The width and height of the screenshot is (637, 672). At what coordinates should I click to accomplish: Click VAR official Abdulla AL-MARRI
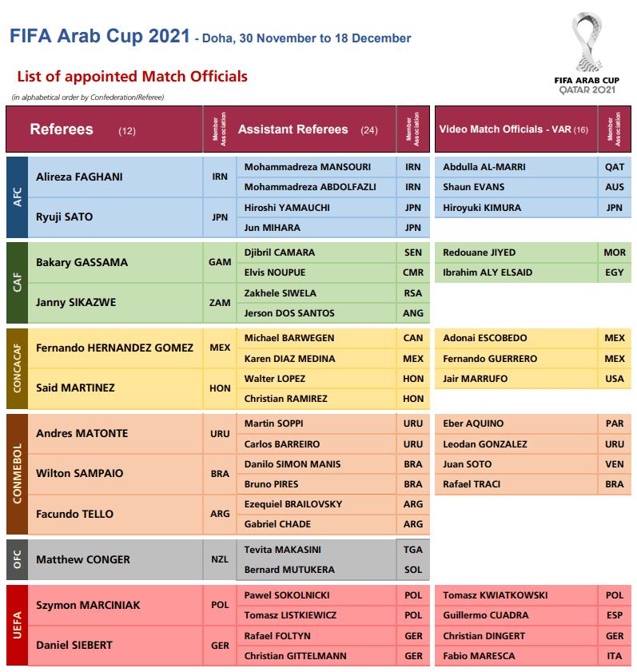coord(484,167)
